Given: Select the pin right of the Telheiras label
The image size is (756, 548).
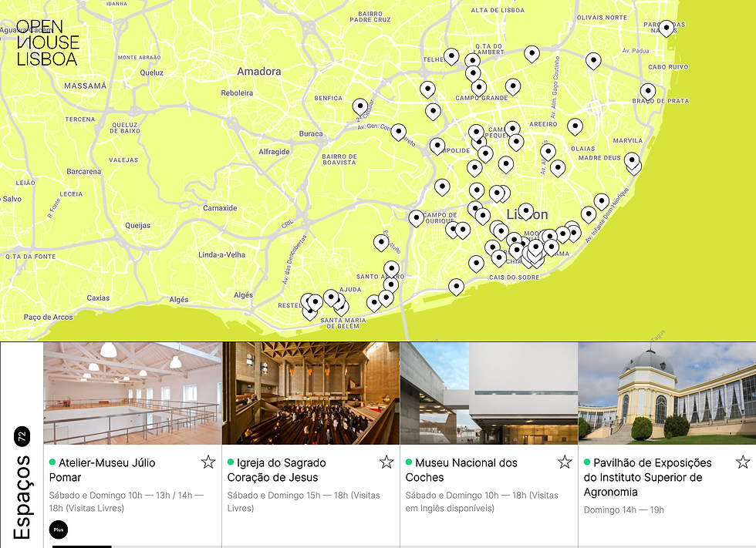Looking at the screenshot, I should click(451, 57).
